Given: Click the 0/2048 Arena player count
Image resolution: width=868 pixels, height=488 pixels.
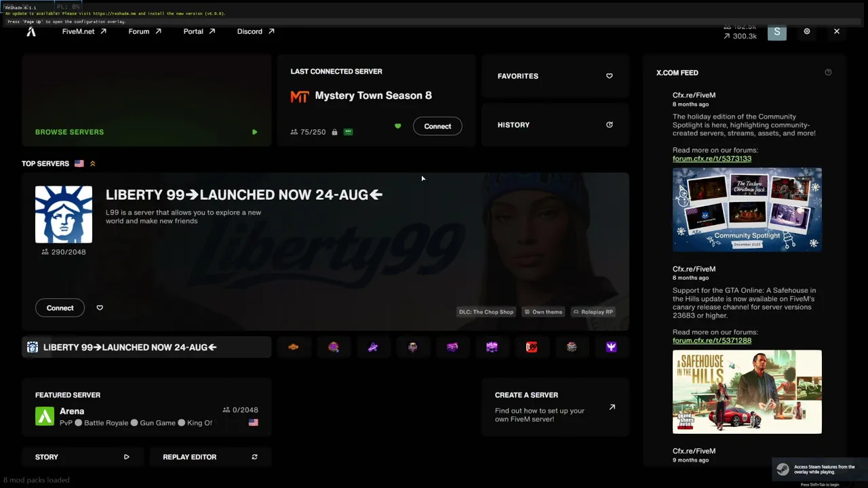Looking at the screenshot, I should (241, 410).
